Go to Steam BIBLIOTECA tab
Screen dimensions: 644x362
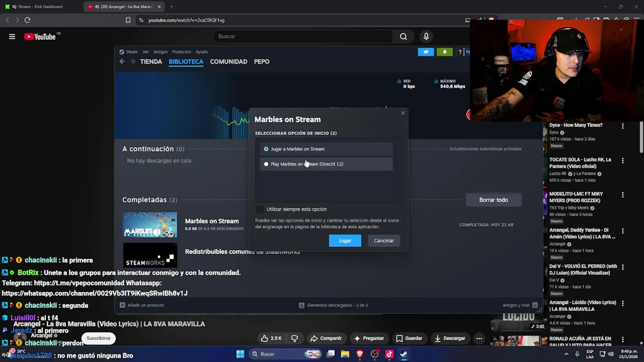pyautogui.click(x=186, y=61)
